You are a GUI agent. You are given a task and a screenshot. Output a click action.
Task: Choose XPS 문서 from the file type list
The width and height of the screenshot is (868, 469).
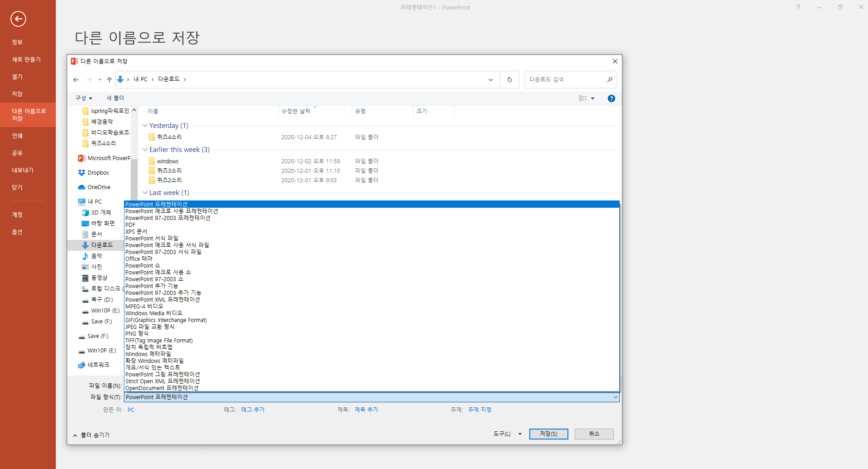click(x=371, y=232)
